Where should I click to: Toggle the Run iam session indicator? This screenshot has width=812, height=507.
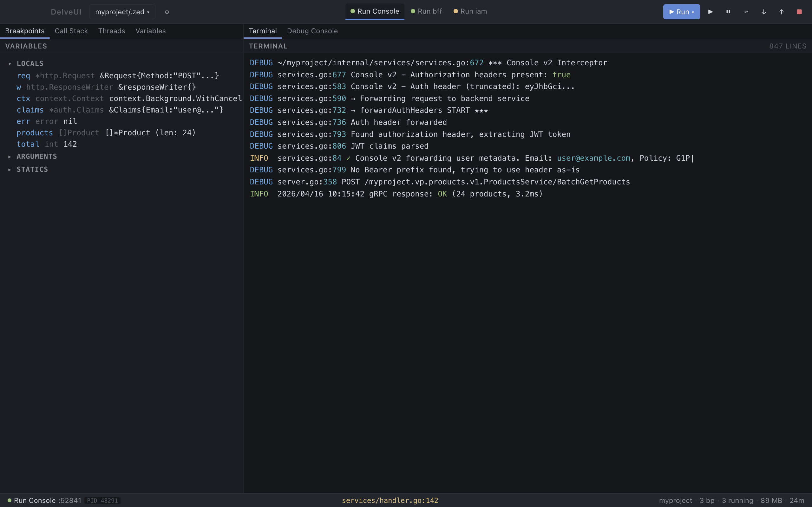(455, 11)
